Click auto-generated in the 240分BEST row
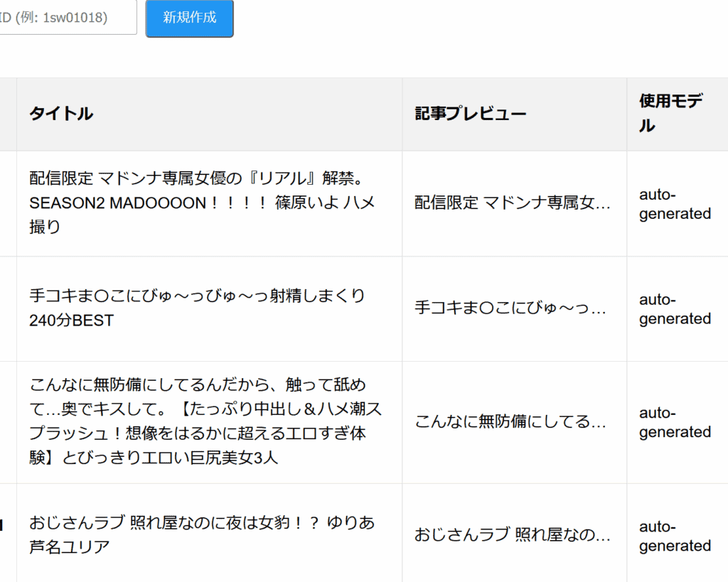 click(675, 309)
